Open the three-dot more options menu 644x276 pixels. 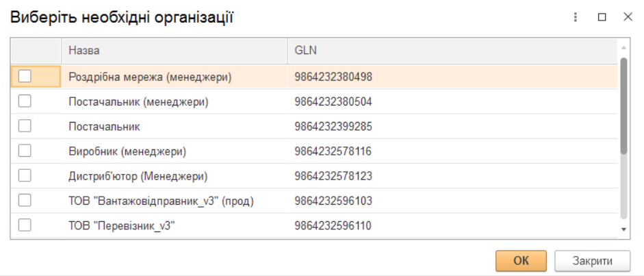coord(576,18)
